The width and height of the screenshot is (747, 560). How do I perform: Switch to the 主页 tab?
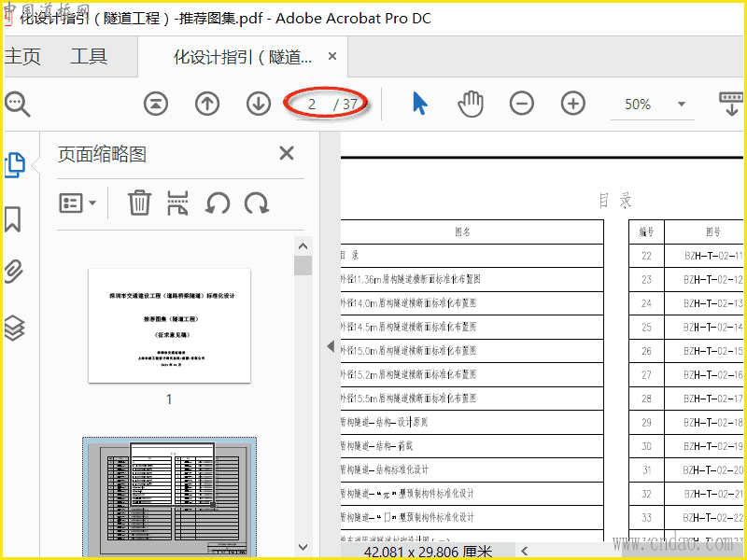tap(22, 57)
